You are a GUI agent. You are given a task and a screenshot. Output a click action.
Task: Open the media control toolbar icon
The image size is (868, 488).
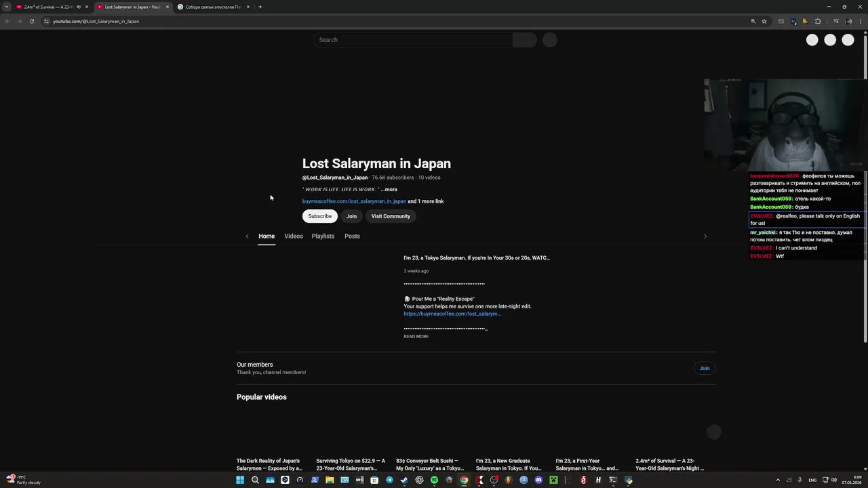[836, 21]
